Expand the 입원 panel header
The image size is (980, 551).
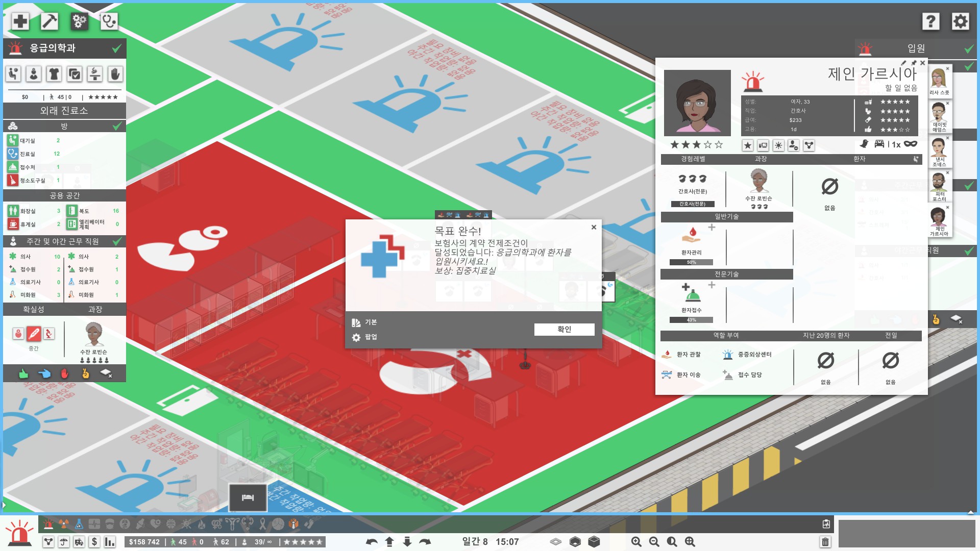(916, 48)
